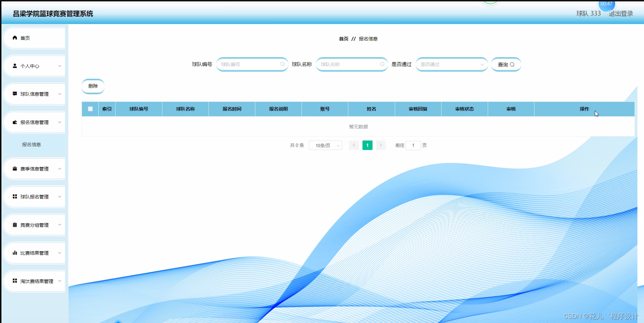Click the next-page arrow in pagination
Viewport: 644px width, 323px height.
point(381,145)
